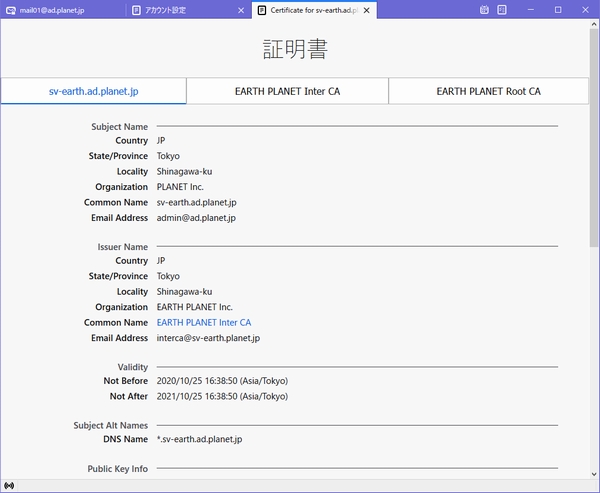Click DNS Name *.sv-earth.ad.planet.jp value

[200, 439]
